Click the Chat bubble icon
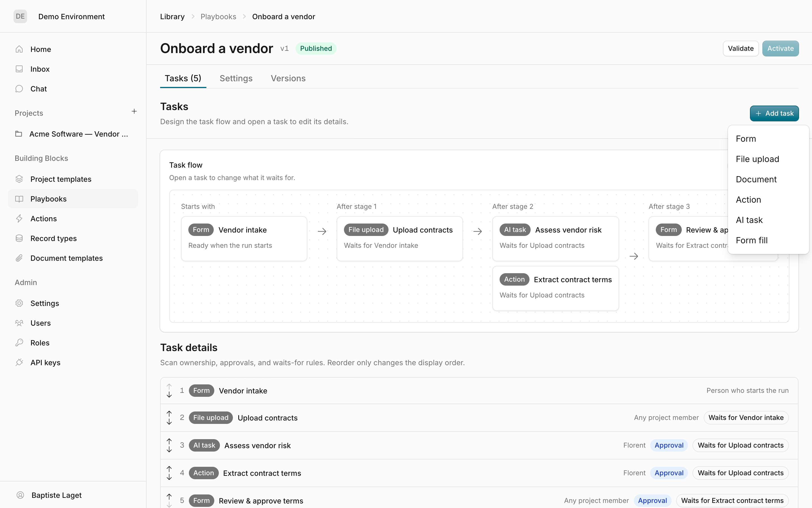Screen dimensions: 812x508 pos(19,89)
